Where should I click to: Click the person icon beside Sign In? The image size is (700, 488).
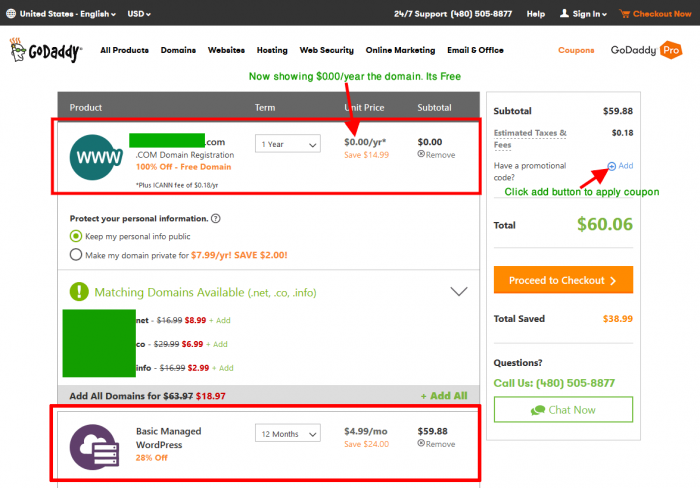click(x=564, y=13)
